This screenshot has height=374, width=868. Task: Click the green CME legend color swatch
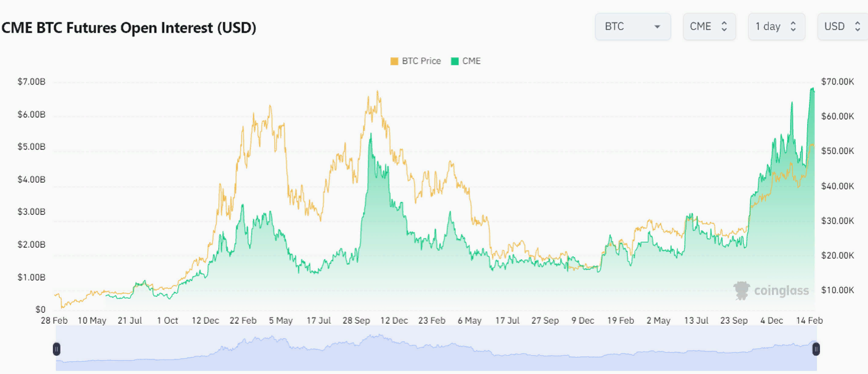coord(455,61)
